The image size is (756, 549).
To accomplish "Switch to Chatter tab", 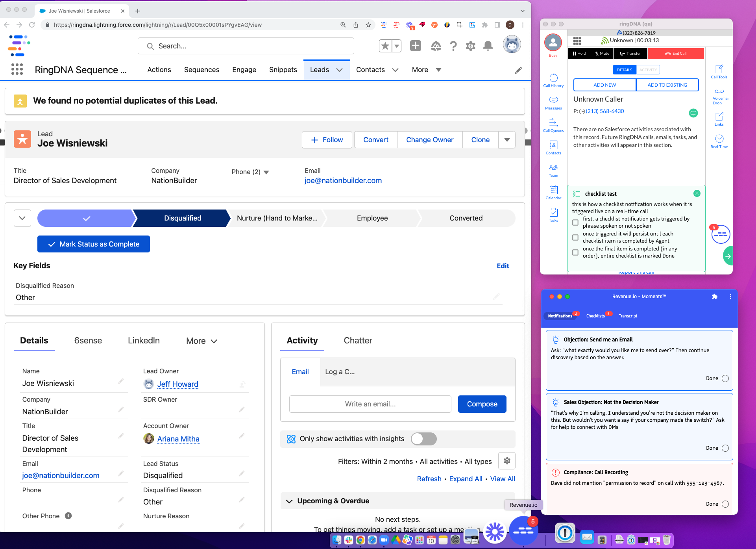I will click(x=358, y=341).
